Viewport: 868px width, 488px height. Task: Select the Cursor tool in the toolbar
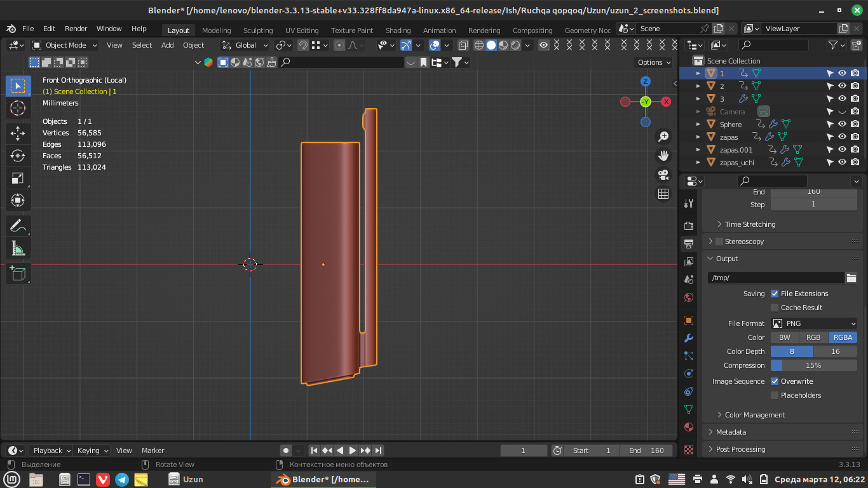18,109
